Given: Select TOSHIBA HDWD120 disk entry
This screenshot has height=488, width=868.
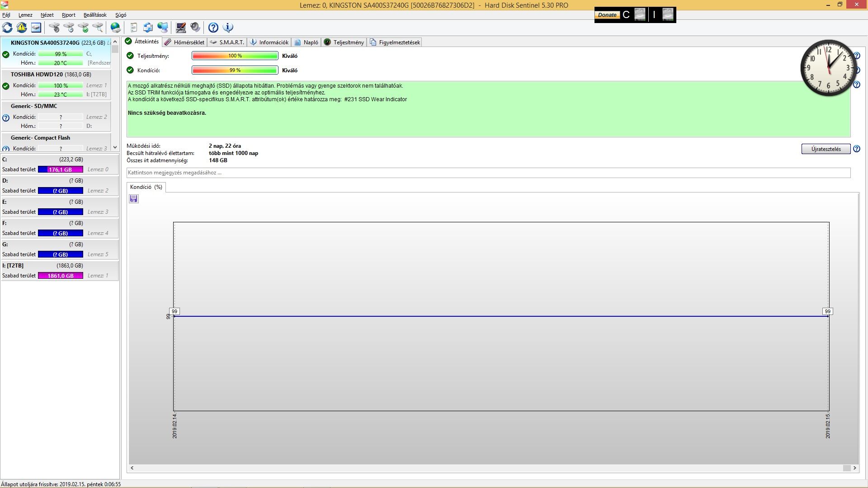Looking at the screenshot, I should tap(56, 84).
